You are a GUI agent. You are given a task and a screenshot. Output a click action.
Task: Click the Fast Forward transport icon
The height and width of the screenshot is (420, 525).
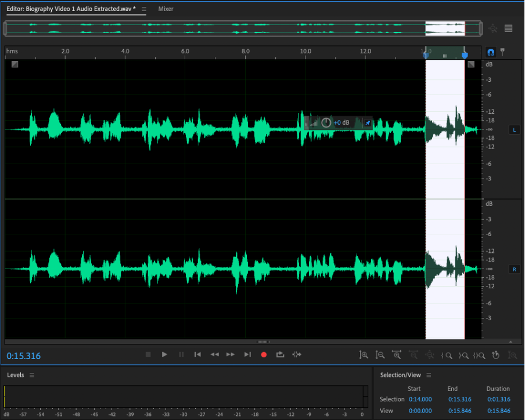click(231, 354)
